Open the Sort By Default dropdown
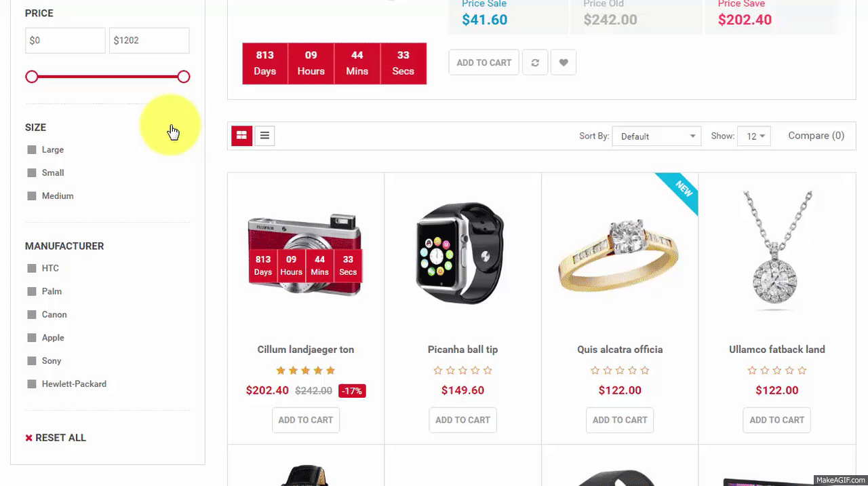 pos(656,136)
